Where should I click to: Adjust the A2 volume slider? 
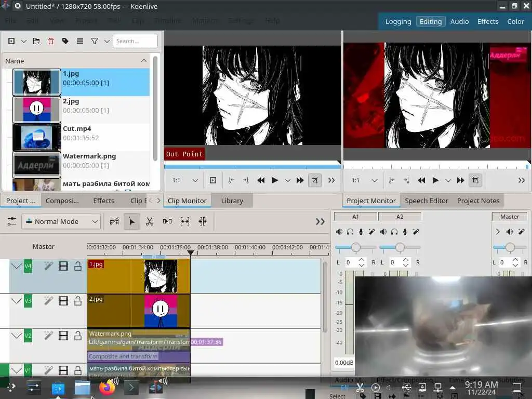(400, 247)
